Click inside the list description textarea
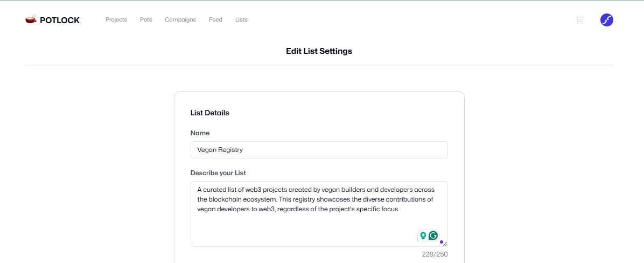Screen dimensions: 644x263 click(x=302, y=221)
